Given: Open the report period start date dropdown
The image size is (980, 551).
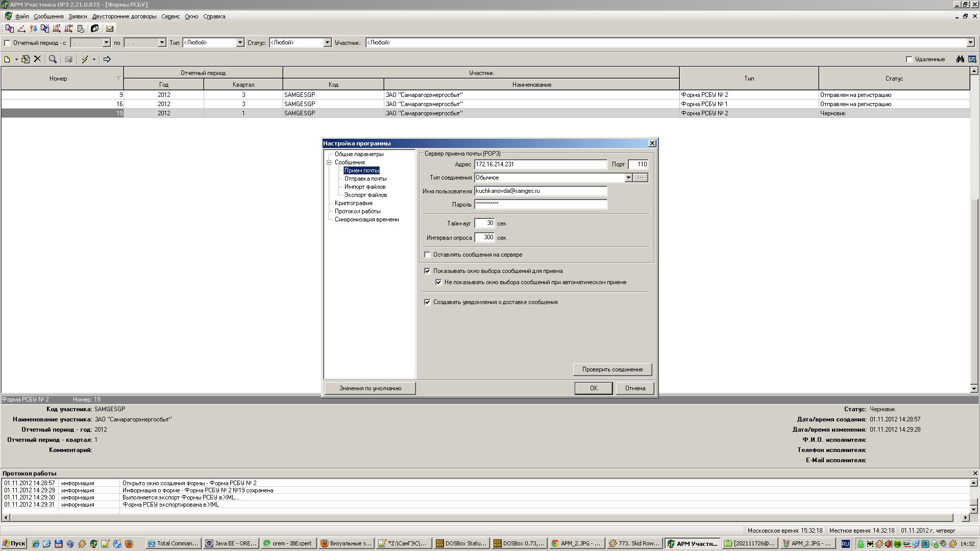Looking at the screenshot, I should (106, 42).
